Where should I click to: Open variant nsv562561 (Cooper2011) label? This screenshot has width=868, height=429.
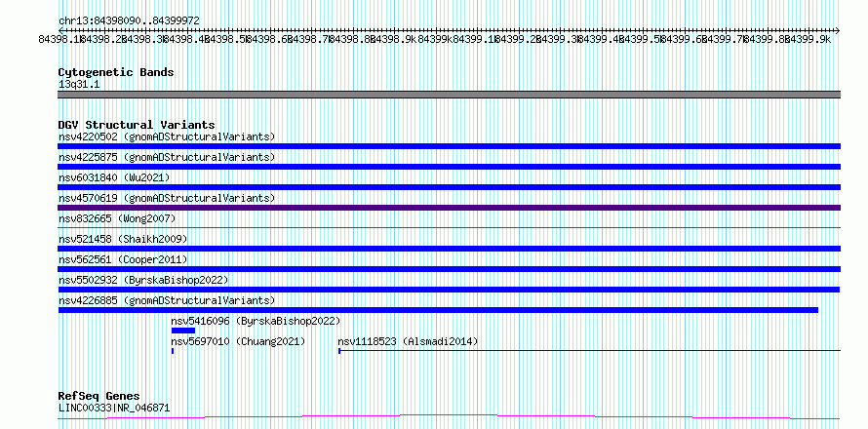pos(123,259)
